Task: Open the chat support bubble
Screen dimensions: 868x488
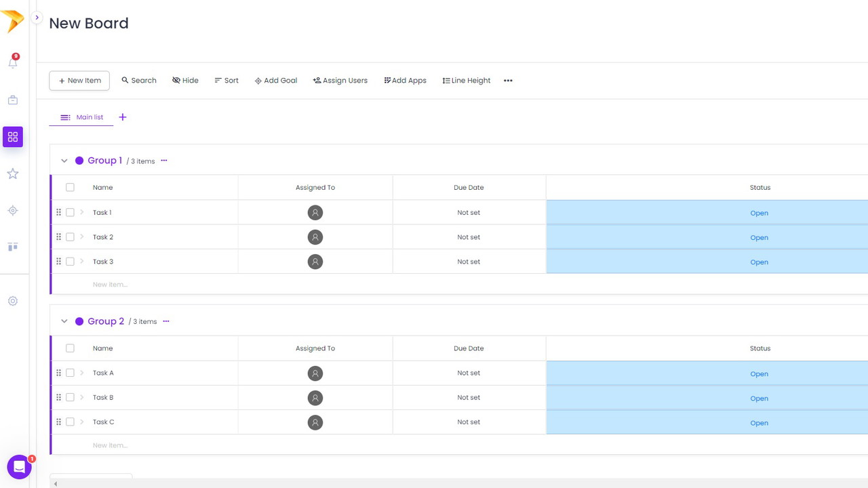Action: point(19,467)
